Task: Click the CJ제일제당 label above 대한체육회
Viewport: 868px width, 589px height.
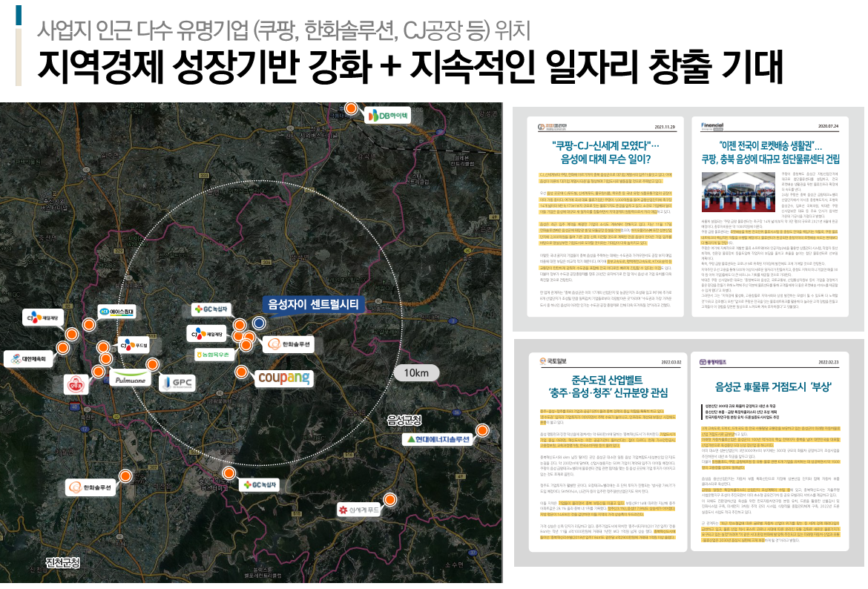Action: [43, 317]
